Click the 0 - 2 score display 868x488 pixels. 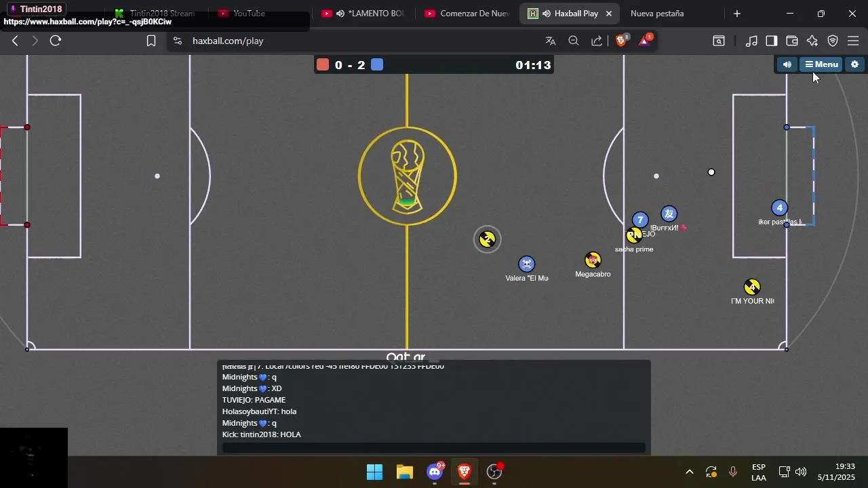coord(350,65)
